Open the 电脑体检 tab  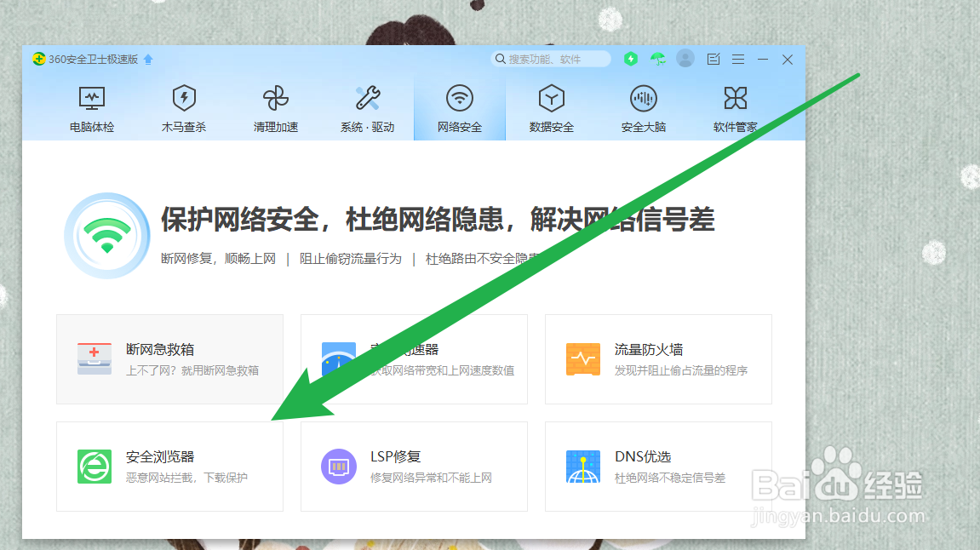pyautogui.click(x=92, y=109)
